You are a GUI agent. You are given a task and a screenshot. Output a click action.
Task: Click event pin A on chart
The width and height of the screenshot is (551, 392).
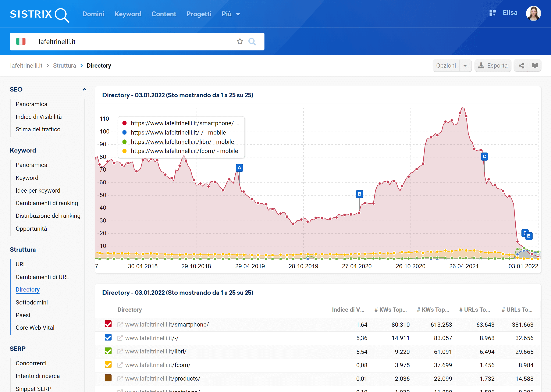pos(239,168)
